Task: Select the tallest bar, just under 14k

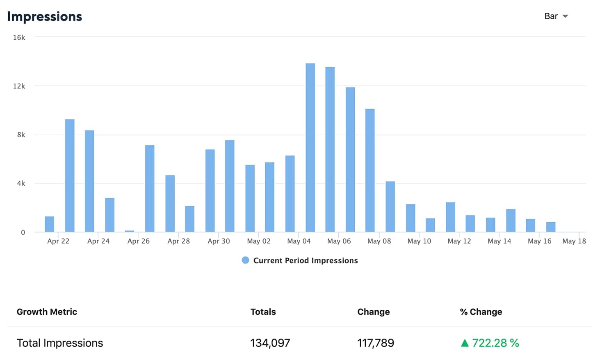Action: tap(310, 148)
